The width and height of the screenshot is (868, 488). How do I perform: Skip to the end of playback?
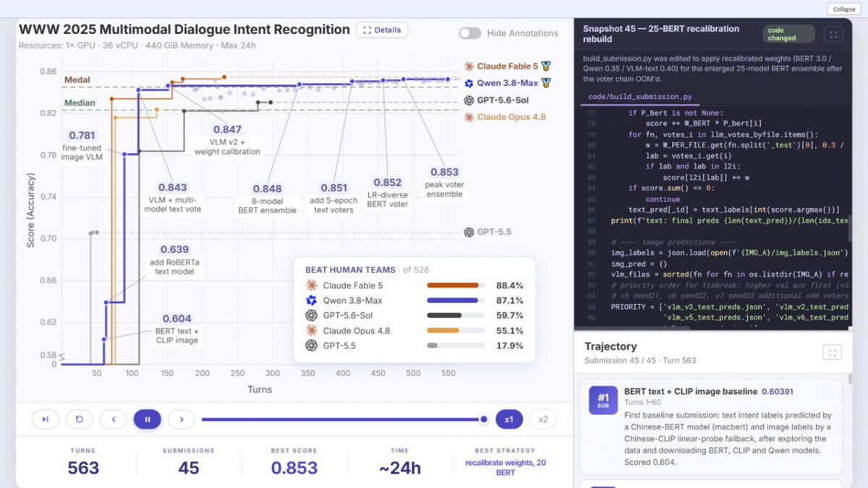point(45,419)
